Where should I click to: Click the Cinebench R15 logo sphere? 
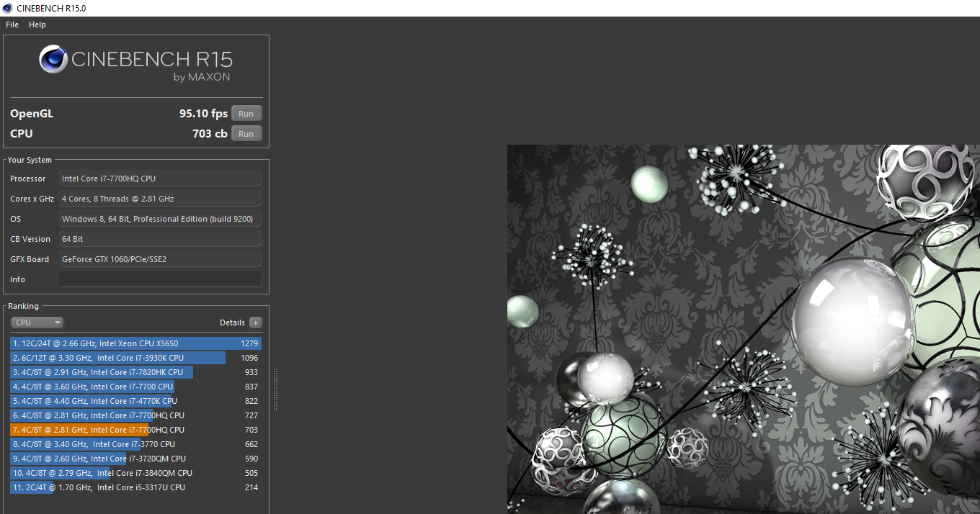(53, 59)
